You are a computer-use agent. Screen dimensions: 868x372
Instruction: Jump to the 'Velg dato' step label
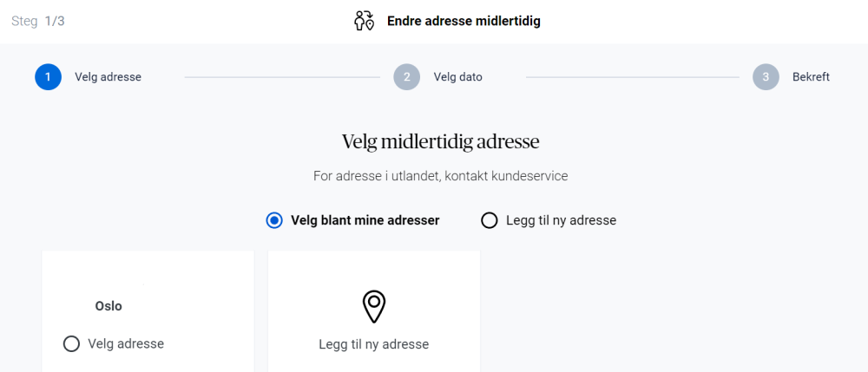coord(457,77)
